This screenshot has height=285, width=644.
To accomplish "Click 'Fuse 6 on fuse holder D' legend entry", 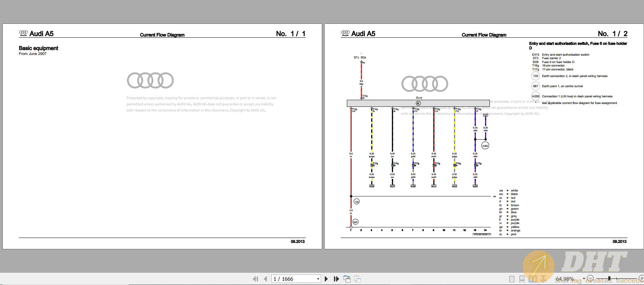I will [x=558, y=62].
